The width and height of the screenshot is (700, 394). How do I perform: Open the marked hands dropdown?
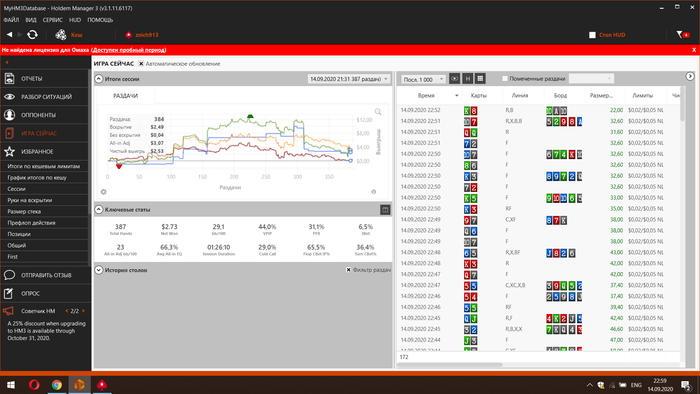pos(592,79)
